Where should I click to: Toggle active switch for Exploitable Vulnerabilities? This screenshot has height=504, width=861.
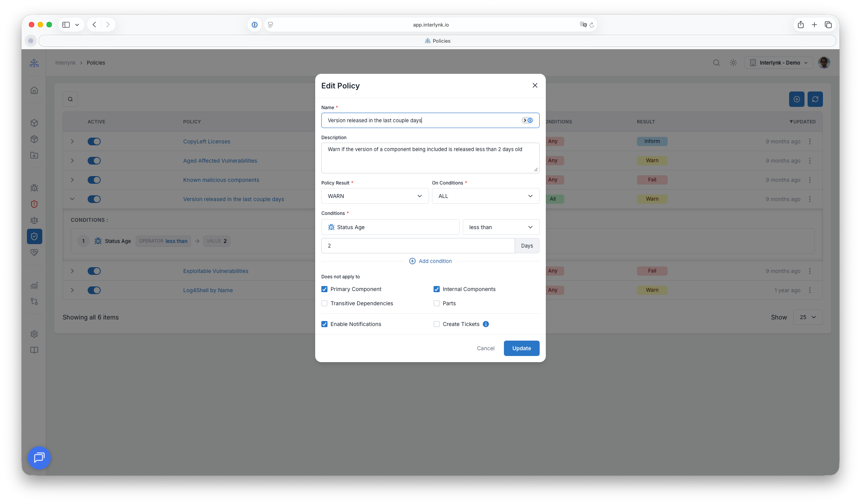[94, 271]
